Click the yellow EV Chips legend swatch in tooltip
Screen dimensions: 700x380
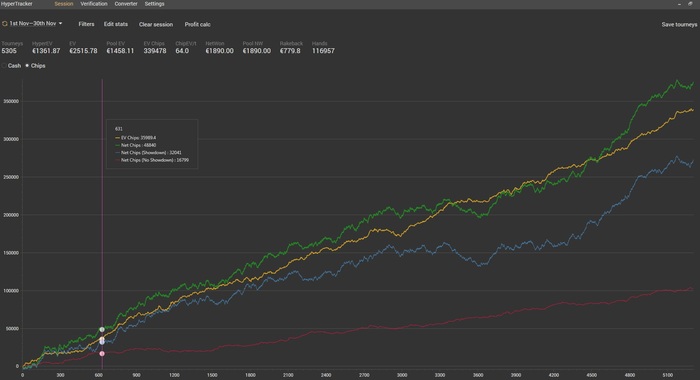117,138
